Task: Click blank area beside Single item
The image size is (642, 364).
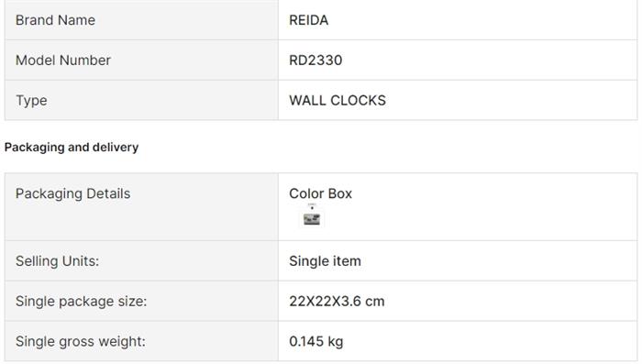Action: (500, 260)
